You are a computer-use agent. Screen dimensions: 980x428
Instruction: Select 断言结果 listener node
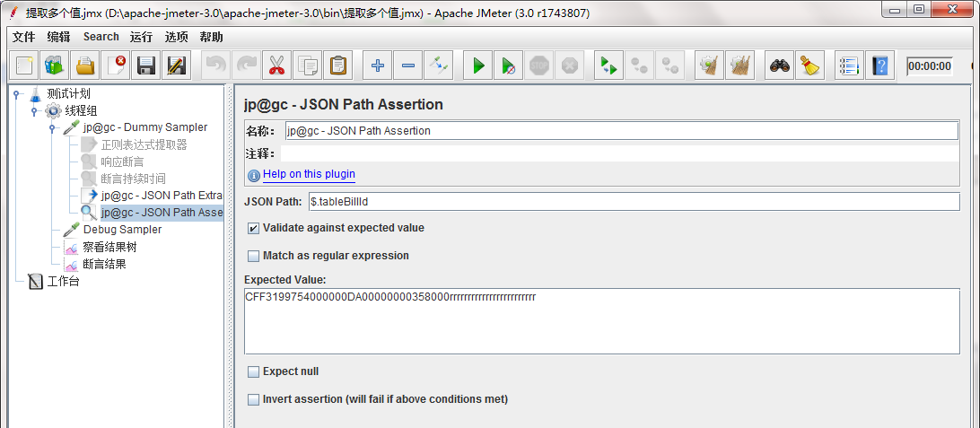pos(104,264)
